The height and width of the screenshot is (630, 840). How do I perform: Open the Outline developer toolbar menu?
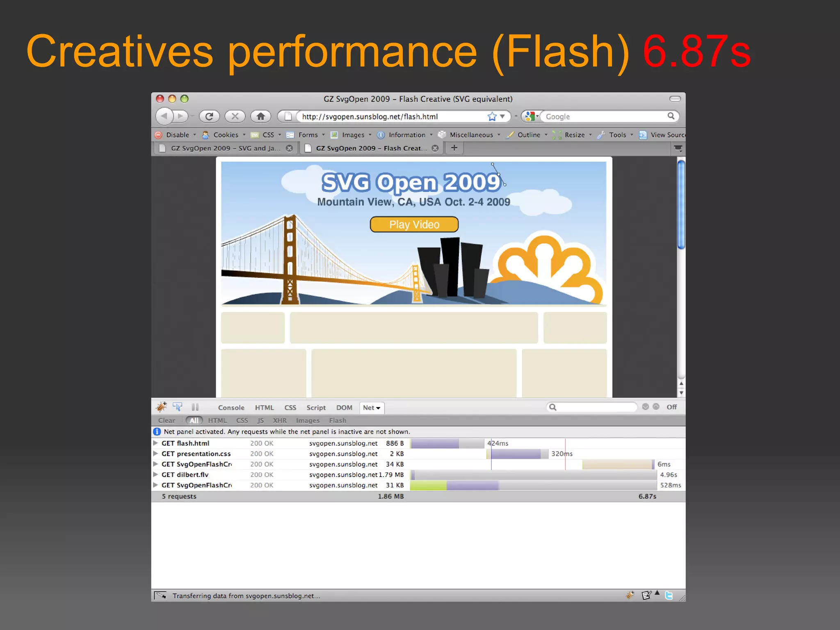(527, 135)
